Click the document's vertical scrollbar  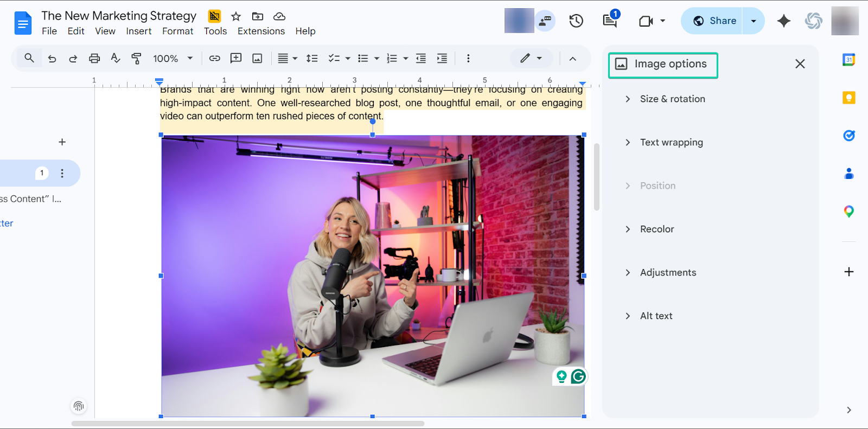[x=597, y=177]
